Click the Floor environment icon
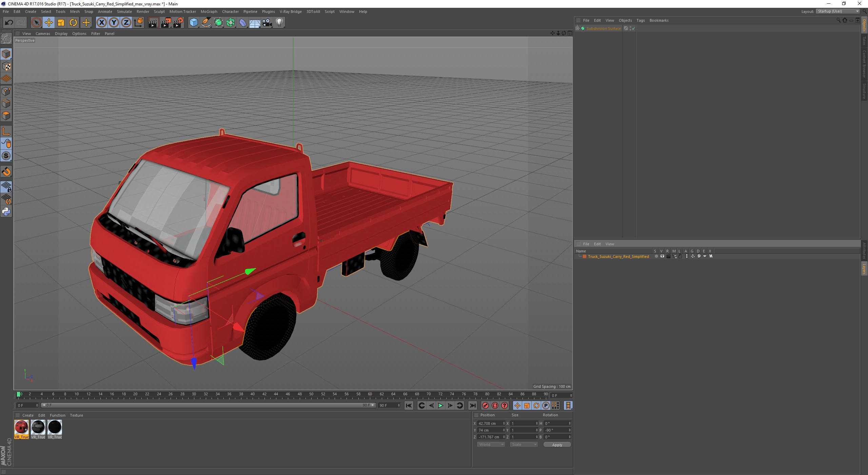Screen dimensions: 868x475 (x=255, y=23)
